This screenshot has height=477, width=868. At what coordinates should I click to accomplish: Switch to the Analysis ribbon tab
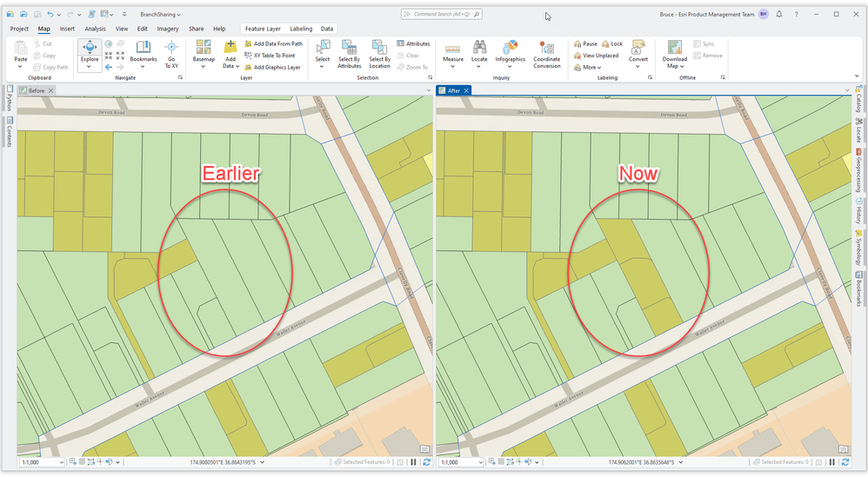click(95, 29)
